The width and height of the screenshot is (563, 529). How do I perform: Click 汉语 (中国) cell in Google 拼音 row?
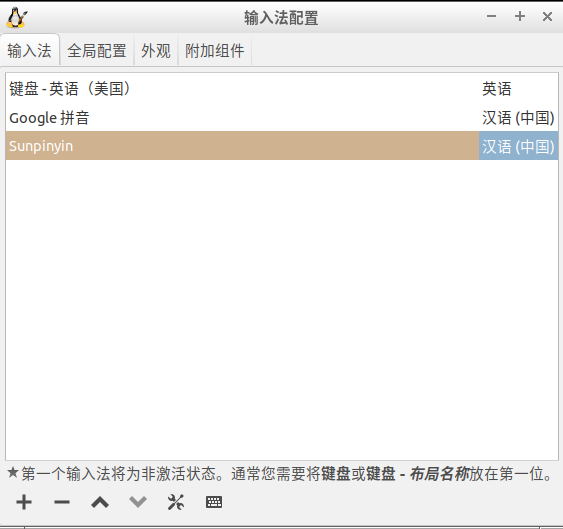[518, 117]
